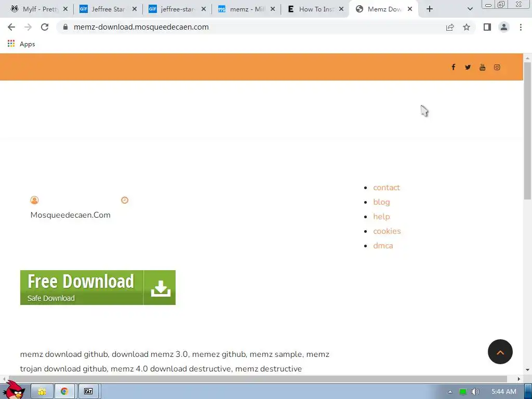Image resolution: width=532 pixels, height=399 pixels.
Task: Bookmark this page with the star
Action: (467, 27)
